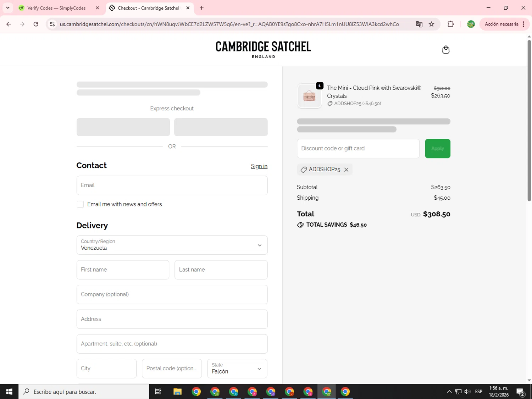Open File Explorer from the taskbar
The width and height of the screenshot is (532, 399).
(x=177, y=392)
